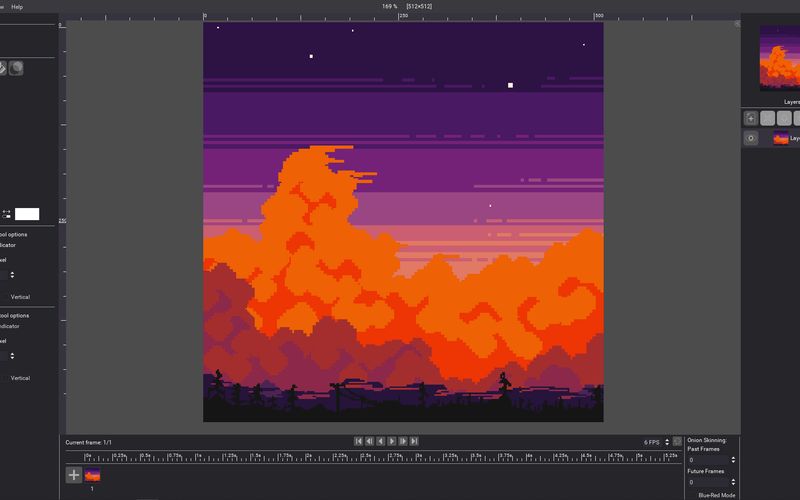Select the layer thumbnail in Layers panel

(781, 138)
